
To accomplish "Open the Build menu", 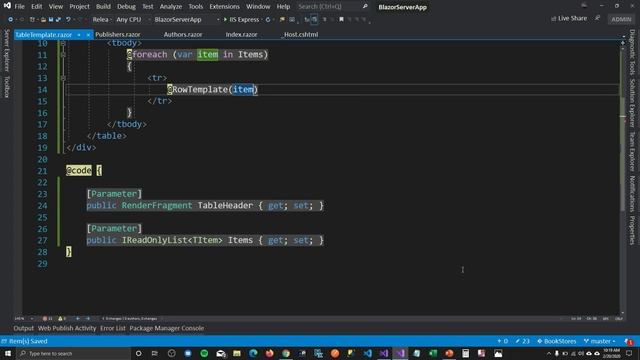I will [x=103, y=7].
